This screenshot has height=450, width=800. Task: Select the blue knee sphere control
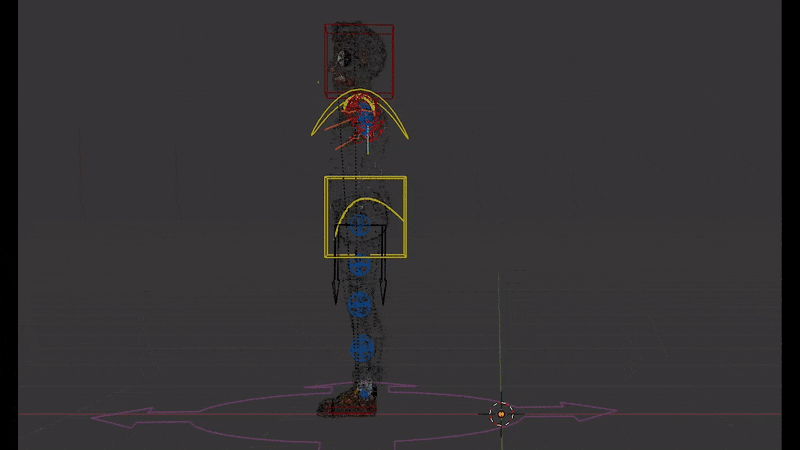click(360, 303)
